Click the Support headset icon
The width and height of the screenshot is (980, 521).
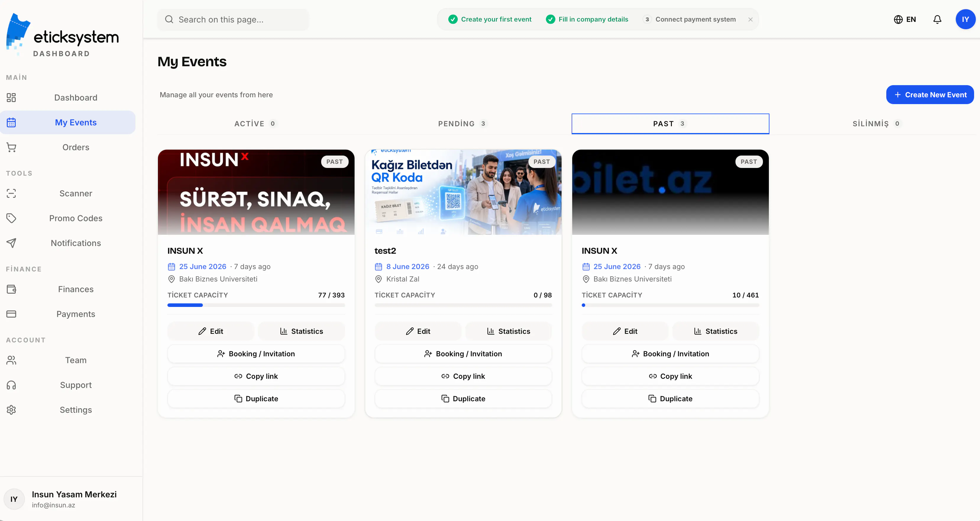(12, 385)
